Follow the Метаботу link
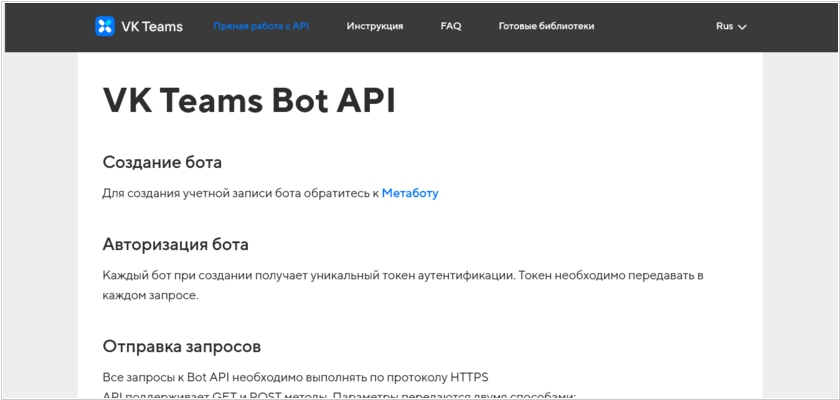The image size is (840, 400). 410,193
